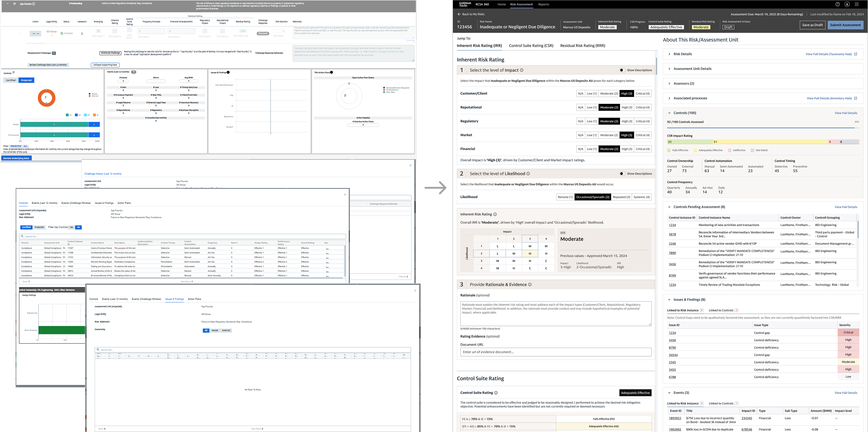This screenshot has height=432, width=868.
Task: Click info icon next to Inherent Risk Rating heading
Action: click(x=495, y=215)
